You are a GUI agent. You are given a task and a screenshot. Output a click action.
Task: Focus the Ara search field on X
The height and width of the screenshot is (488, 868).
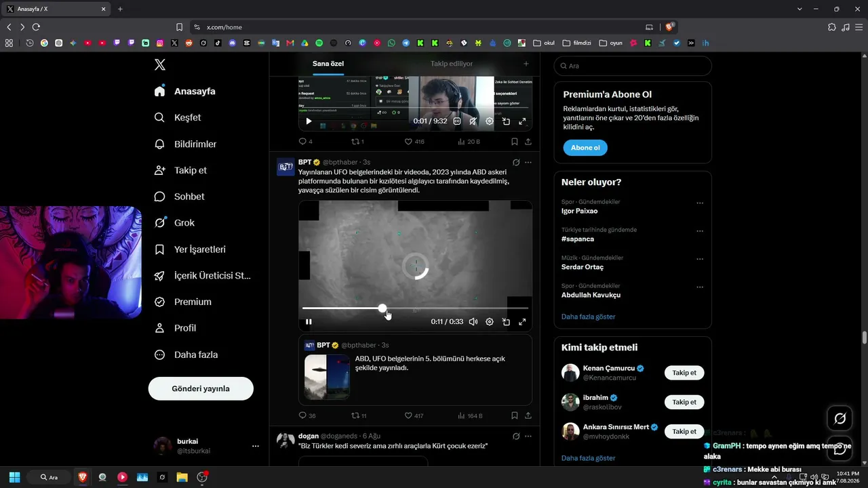tap(633, 66)
